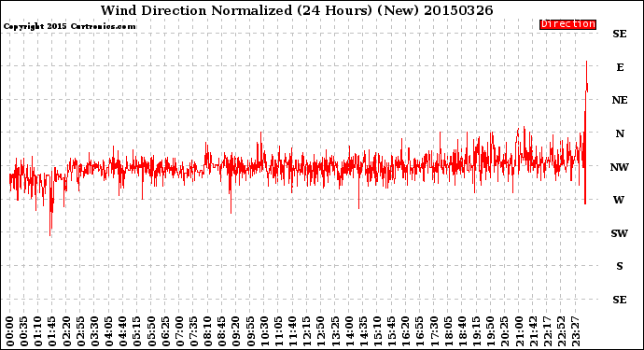Click the 23:27 time axis label
Viewport: 644px width, 350px height.
click(x=575, y=331)
